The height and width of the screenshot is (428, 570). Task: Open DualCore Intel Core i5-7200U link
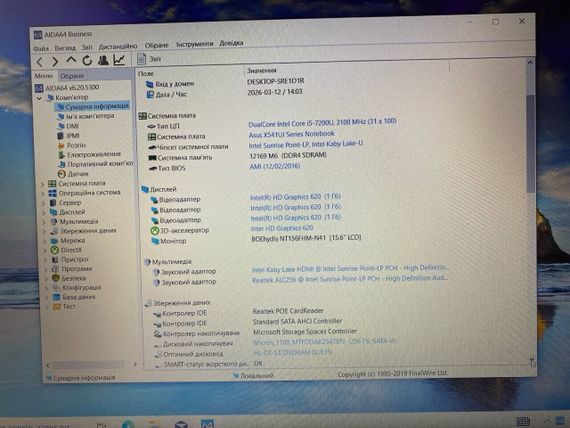click(x=322, y=123)
